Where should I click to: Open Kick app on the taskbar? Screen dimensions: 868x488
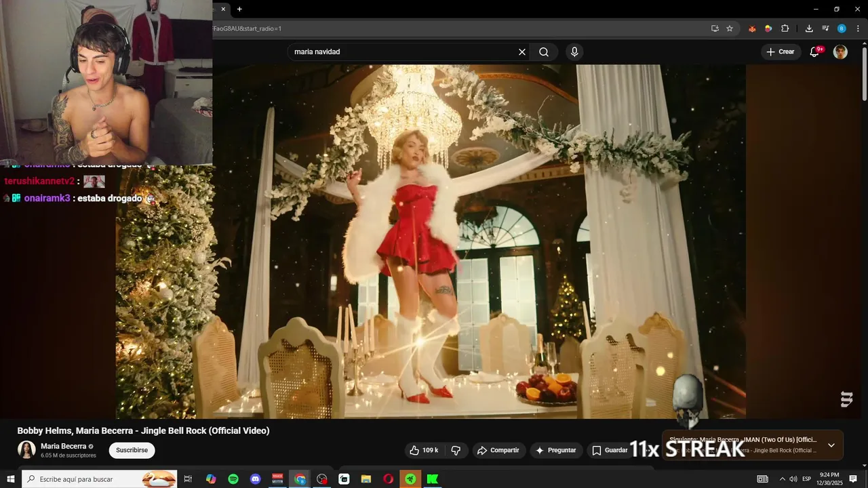(x=433, y=479)
